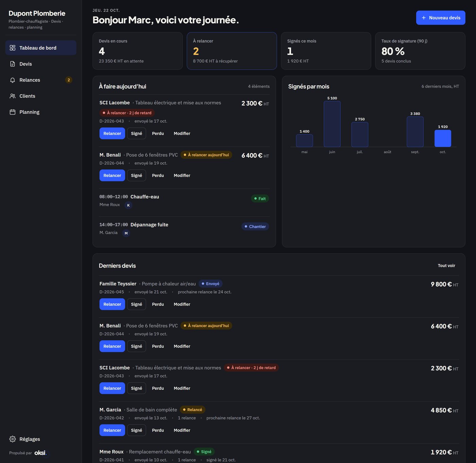Click the Fait status badge for Chauffe-eau

[260, 199]
